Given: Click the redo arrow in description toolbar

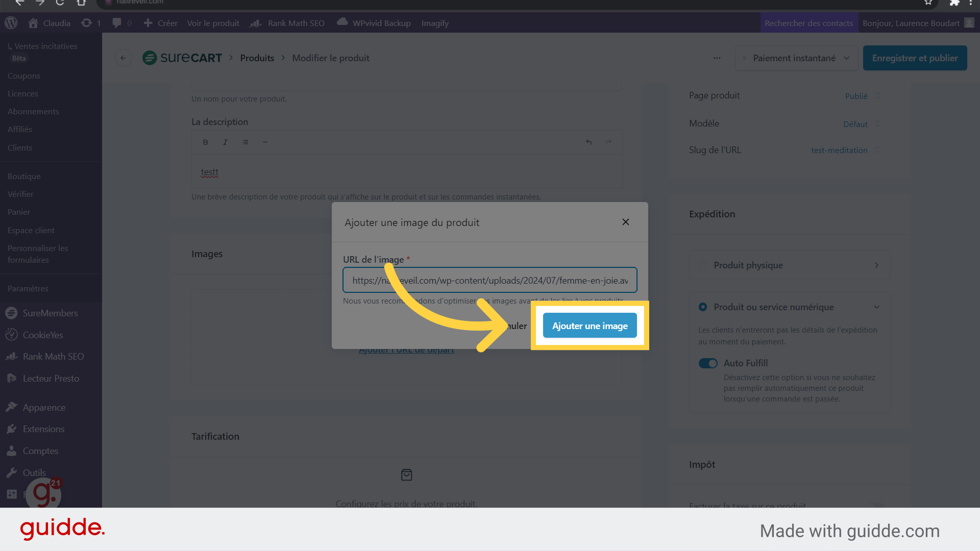Looking at the screenshot, I should [x=608, y=142].
